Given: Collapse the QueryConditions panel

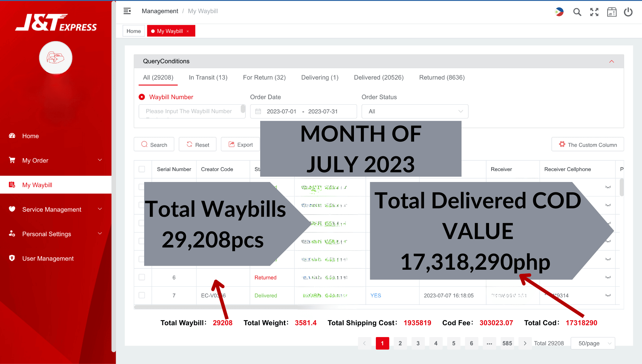Looking at the screenshot, I should 612,61.
